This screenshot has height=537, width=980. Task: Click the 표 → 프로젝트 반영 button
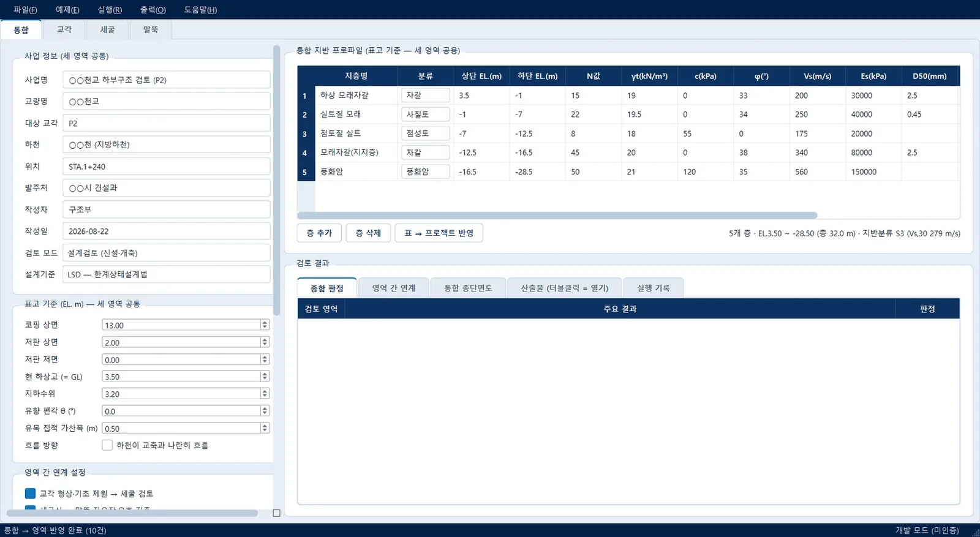439,233
